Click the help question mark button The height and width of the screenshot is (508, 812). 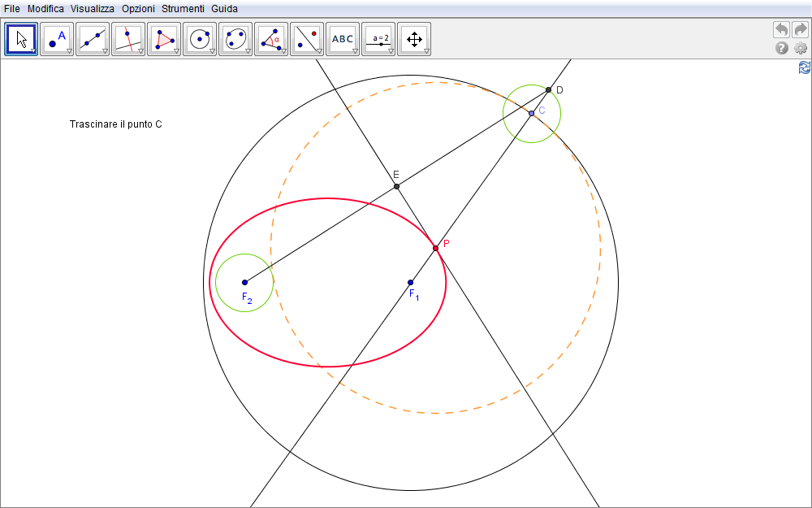click(x=782, y=48)
